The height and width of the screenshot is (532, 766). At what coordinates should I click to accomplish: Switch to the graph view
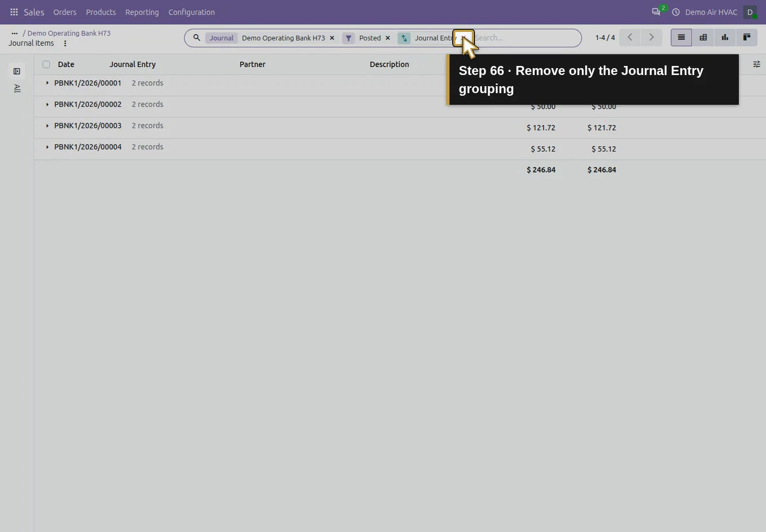pos(725,37)
